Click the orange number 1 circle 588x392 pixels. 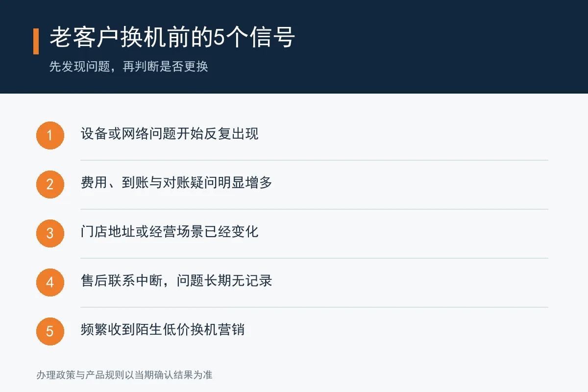tap(50, 135)
